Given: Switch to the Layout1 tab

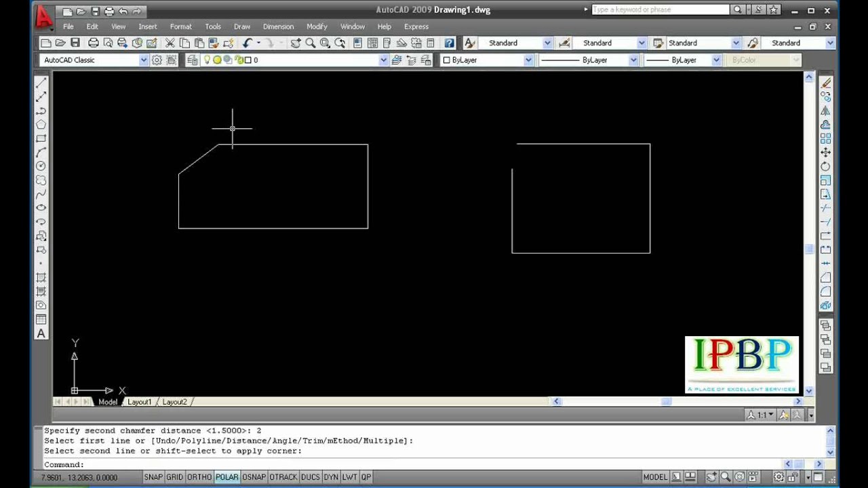Looking at the screenshot, I should click(140, 402).
